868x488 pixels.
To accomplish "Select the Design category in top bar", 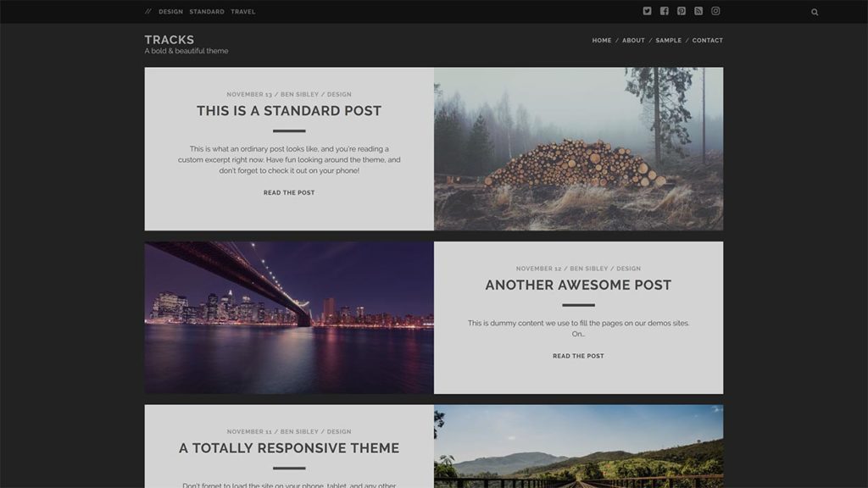I will pyautogui.click(x=170, y=12).
